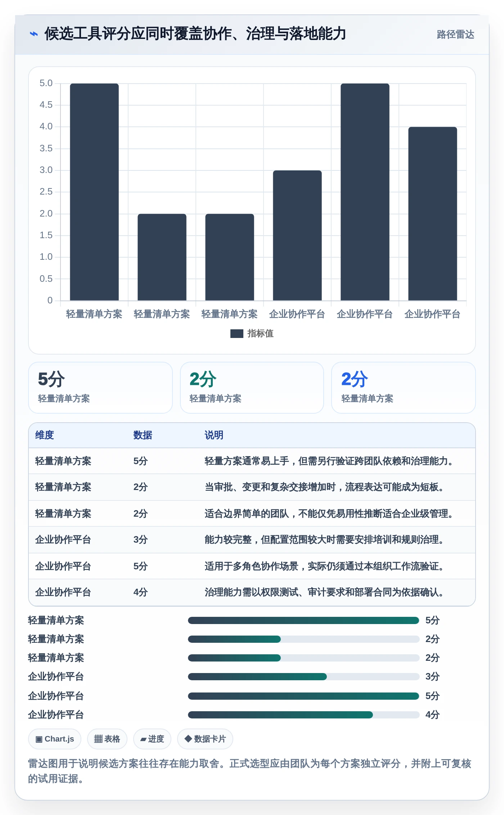Image resolution: width=504 pixels, height=815 pixels.
Task: Click the 企业协作平台 progress bar showing 4分
Action: pos(303,715)
